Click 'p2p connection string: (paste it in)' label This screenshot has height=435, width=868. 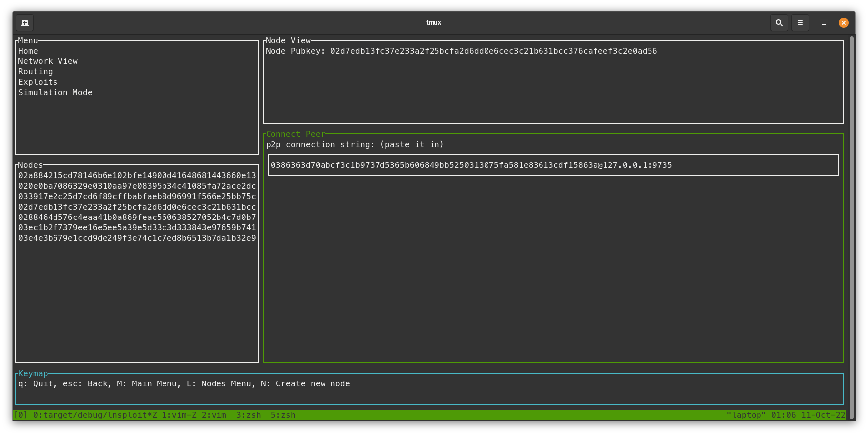[x=355, y=145]
